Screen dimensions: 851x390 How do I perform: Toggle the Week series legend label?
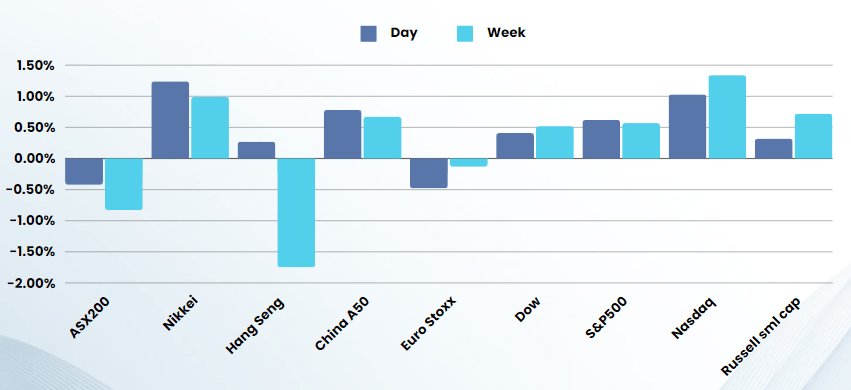click(x=506, y=33)
